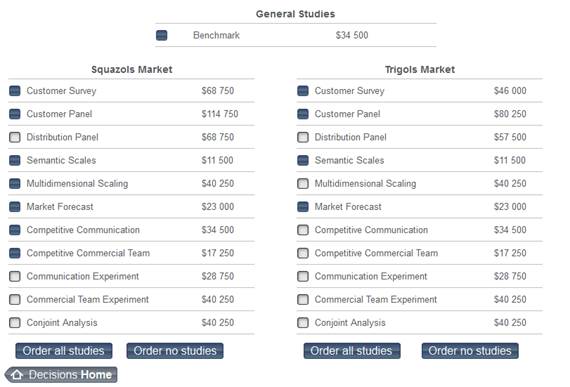Click Trigols Order all studies button
The width and height of the screenshot is (570, 387).
coord(352,351)
